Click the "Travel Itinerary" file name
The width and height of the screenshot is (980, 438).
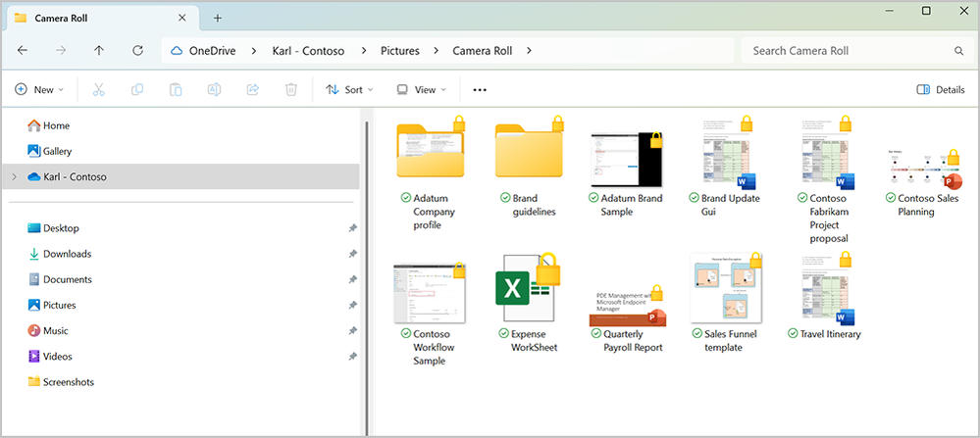coord(830,334)
